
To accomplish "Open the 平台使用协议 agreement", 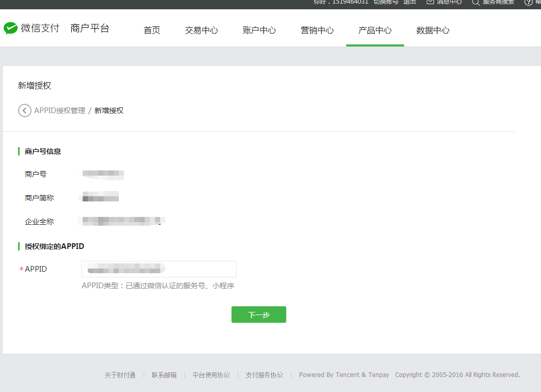I will 211,374.
